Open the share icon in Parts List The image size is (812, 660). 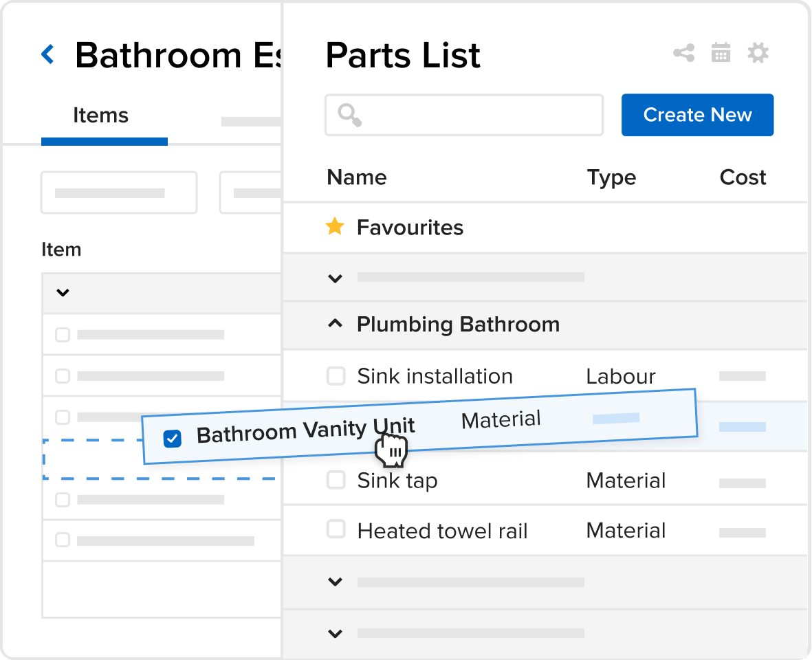[683, 53]
